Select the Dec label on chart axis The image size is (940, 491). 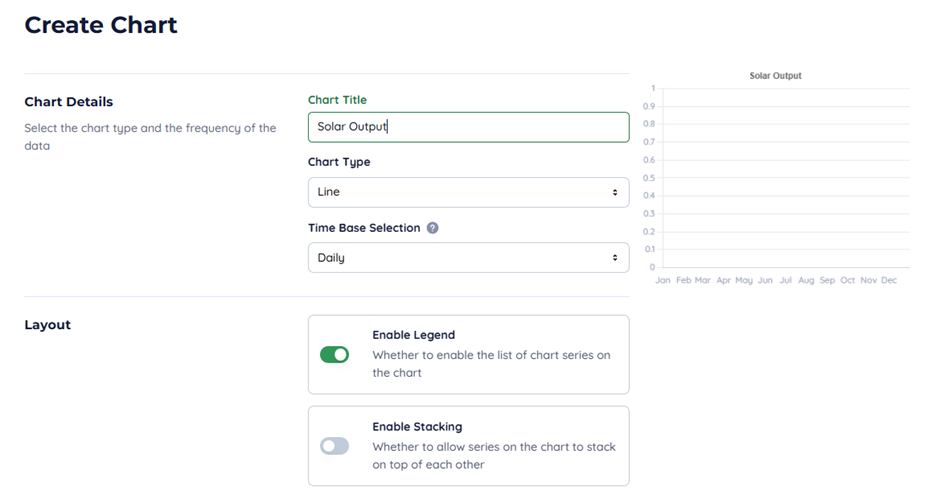[889, 281]
